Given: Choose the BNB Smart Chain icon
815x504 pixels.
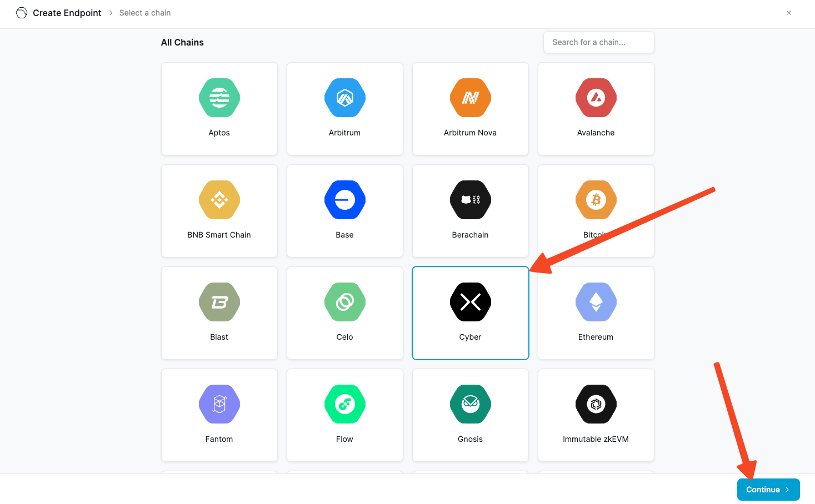Looking at the screenshot, I should 219,200.
